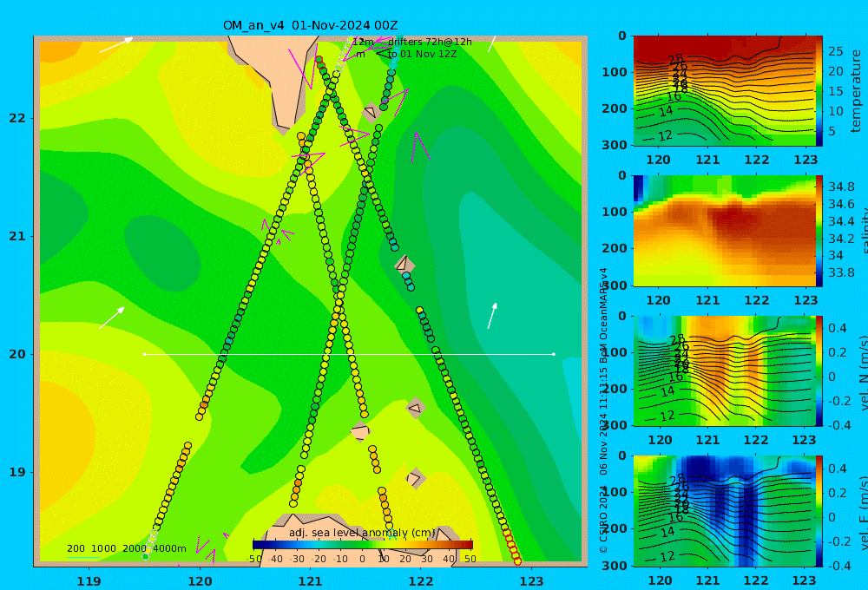Click the sea level anomaly color bar

pyautogui.click(x=363, y=545)
